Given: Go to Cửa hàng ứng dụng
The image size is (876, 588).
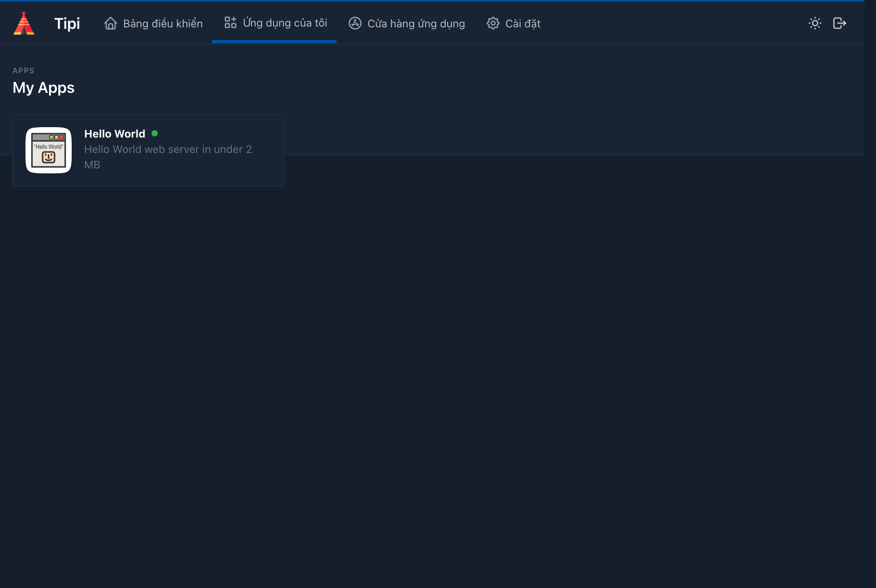Looking at the screenshot, I should coord(416,24).
